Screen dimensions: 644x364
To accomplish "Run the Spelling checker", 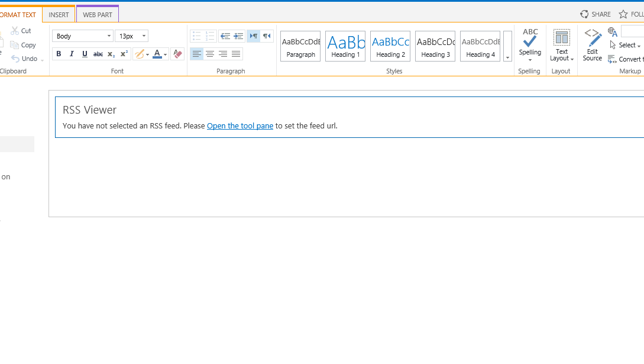I will [530, 43].
